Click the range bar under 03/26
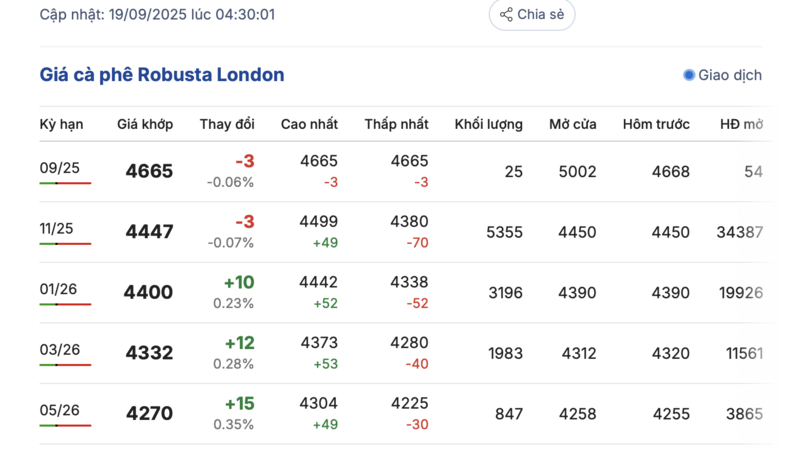800x461 pixels. (65, 365)
